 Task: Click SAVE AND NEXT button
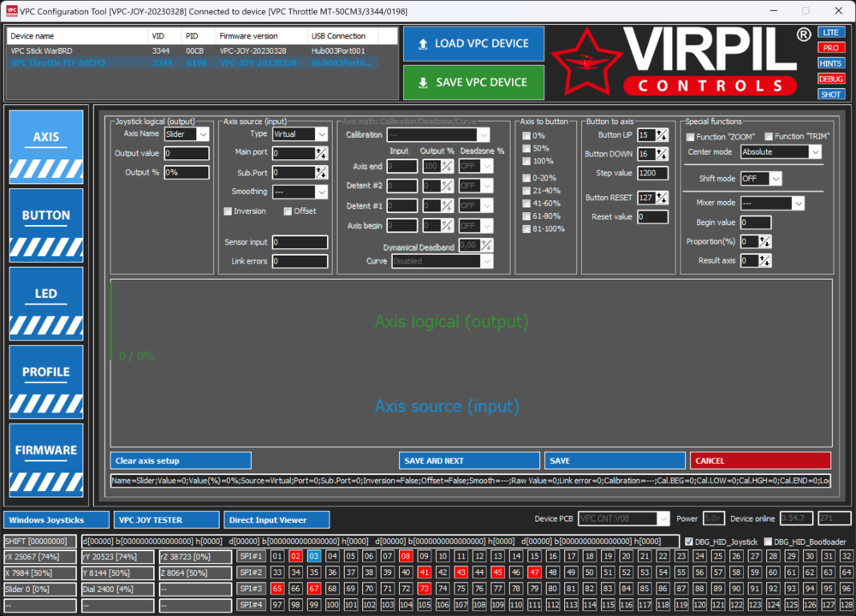tap(469, 461)
